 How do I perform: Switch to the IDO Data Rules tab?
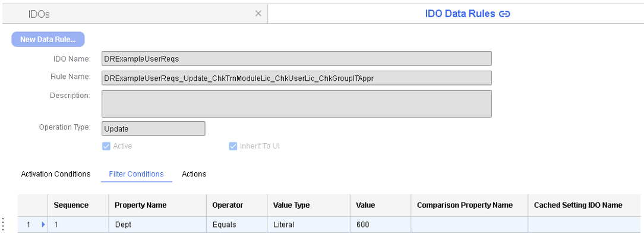pos(456,14)
